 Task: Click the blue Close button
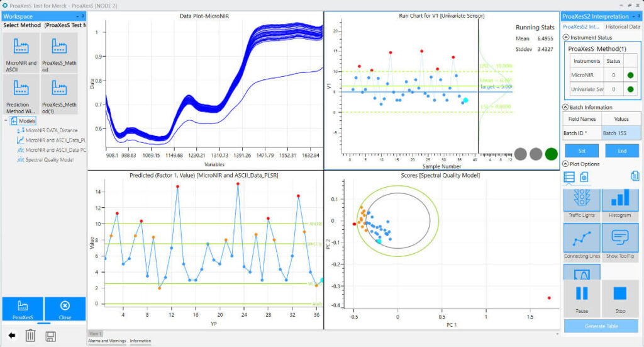65,309
